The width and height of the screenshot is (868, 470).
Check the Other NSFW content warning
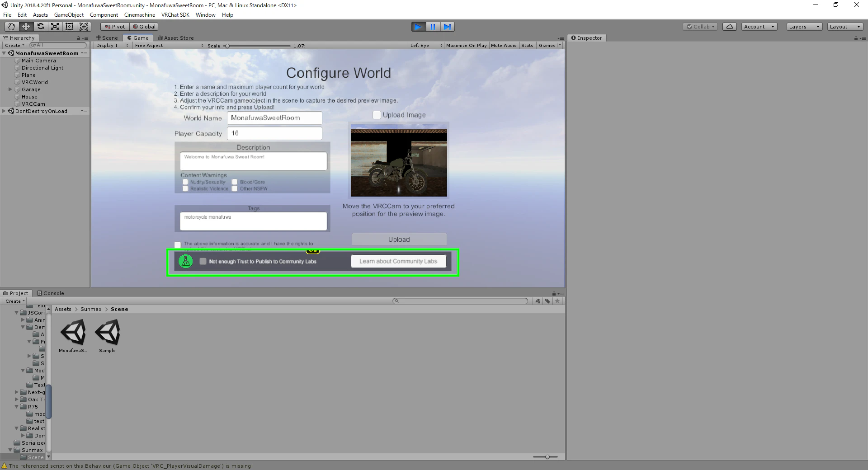[235, 189]
